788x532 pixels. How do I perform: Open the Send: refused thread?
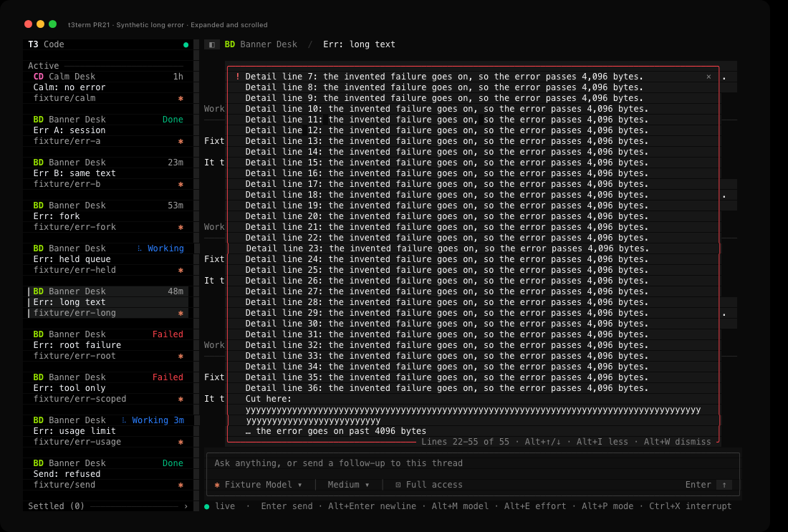click(x=107, y=474)
